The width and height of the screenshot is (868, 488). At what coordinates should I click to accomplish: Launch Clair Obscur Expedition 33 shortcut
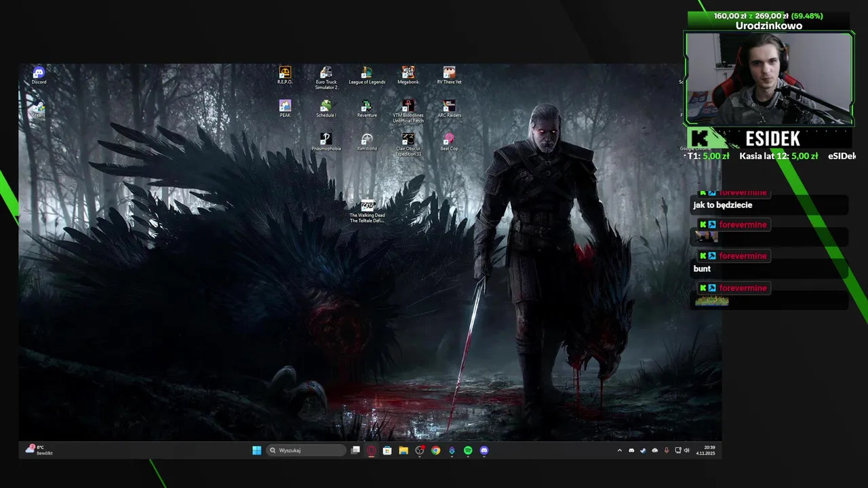click(x=408, y=144)
